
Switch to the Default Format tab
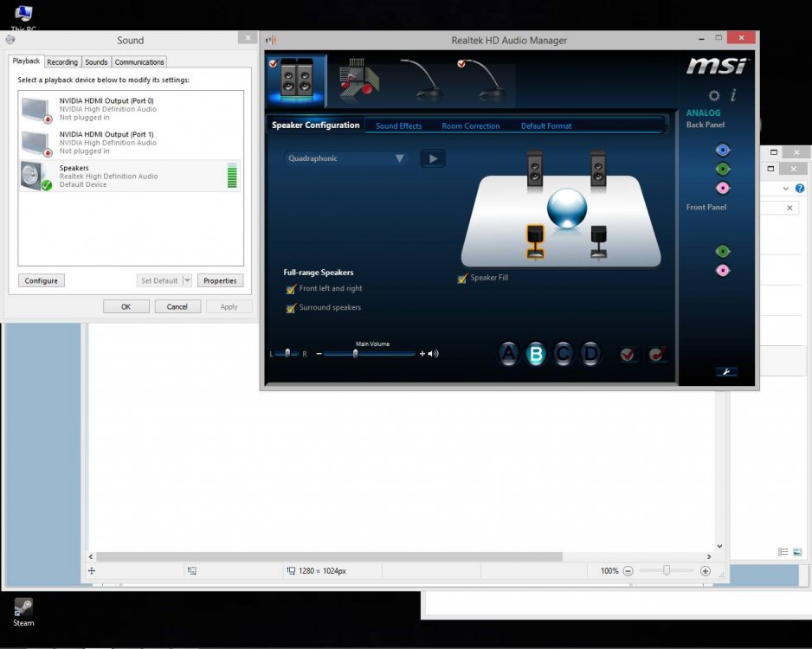pyautogui.click(x=546, y=125)
